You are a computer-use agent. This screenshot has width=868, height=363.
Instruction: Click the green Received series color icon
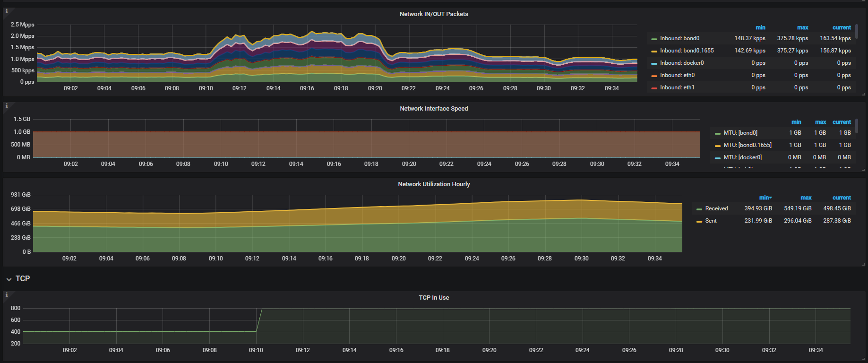[699, 209]
